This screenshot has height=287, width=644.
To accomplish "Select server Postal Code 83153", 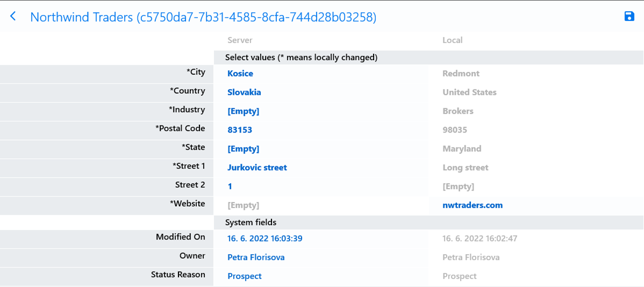I will coord(240,130).
